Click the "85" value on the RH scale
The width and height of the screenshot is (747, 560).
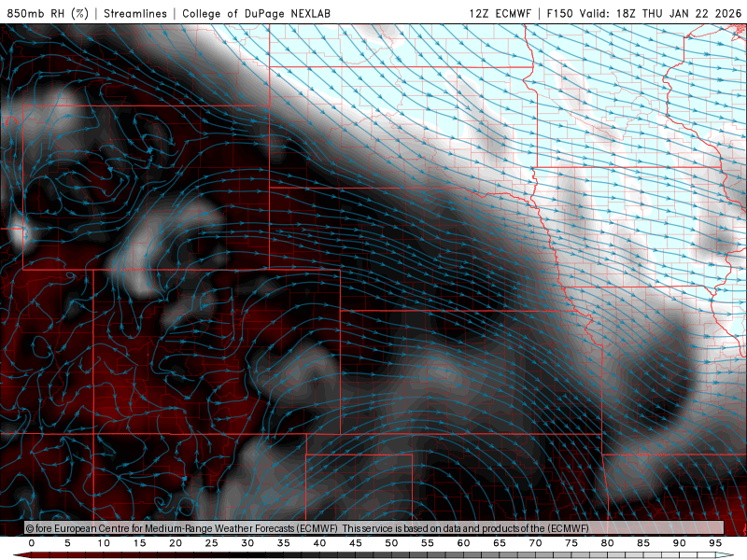tap(643, 543)
